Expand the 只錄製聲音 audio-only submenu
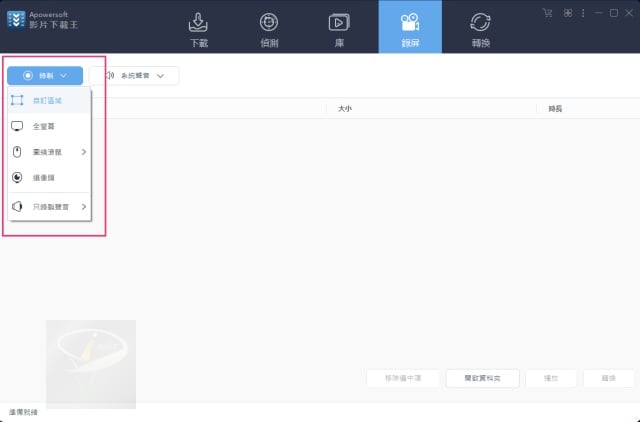This screenshot has width=640, height=422. (49, 207)
